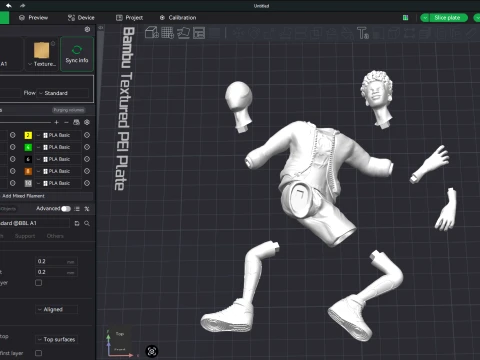
Task: Pick the orange filament 8 color swatch
Action: (x=28, y=171)
